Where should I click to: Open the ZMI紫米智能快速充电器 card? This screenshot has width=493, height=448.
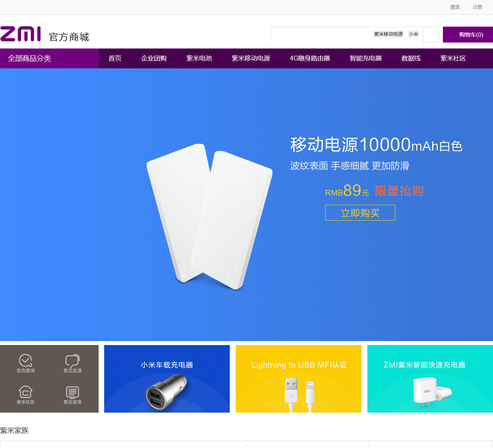point(430,379)
